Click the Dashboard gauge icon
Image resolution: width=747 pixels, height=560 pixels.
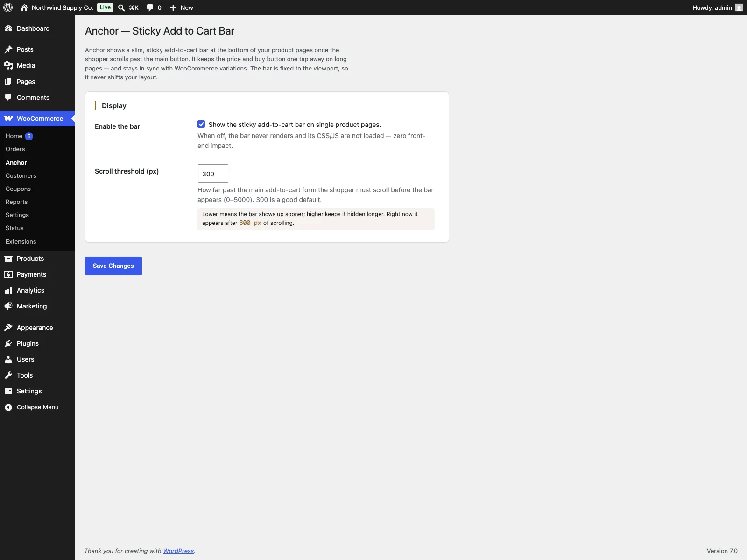pos(8,28)
